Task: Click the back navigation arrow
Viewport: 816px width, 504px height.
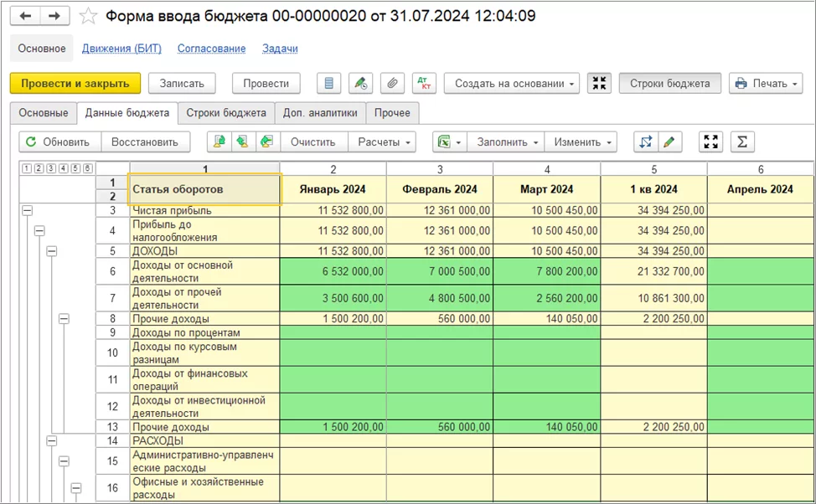Action: [25, 17]
